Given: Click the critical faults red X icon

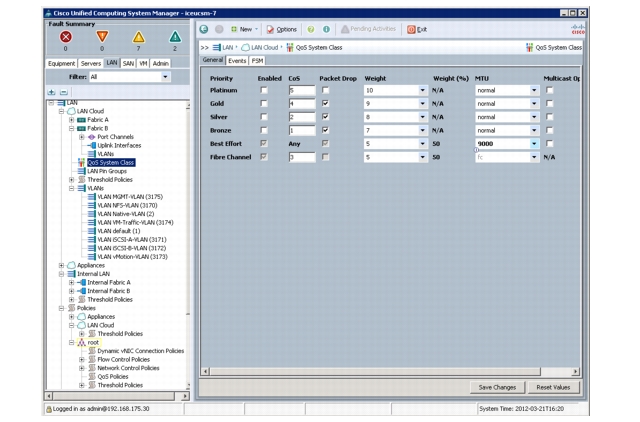Looking at the screenshot, I should [x=66, y=37].
